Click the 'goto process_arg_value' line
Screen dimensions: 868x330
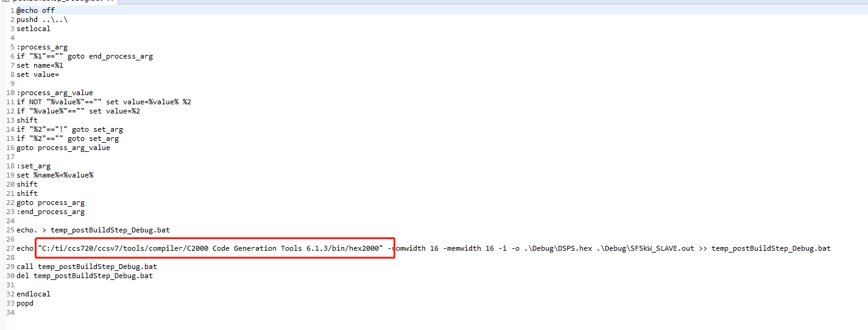[x=63, y=148]
